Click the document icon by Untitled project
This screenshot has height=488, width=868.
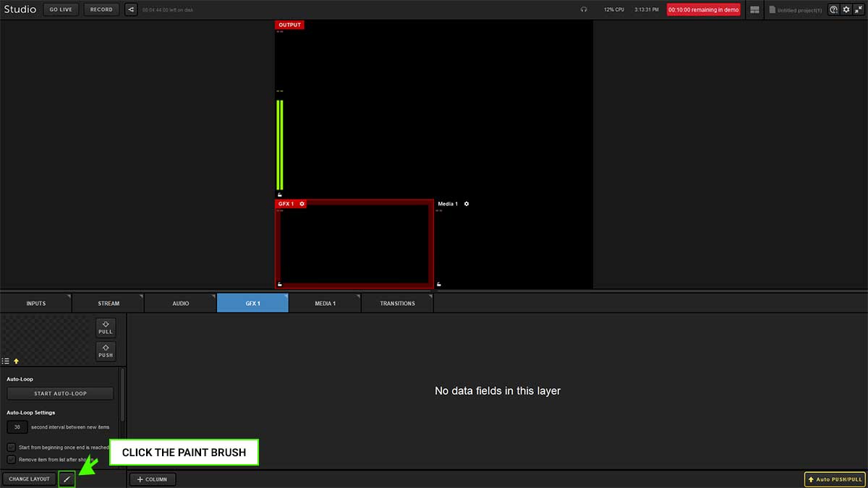pyautogui.click(x=773, y=10)
